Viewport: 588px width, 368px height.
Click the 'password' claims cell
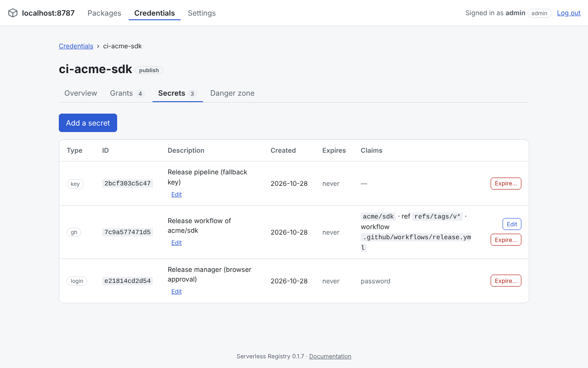[x=375, y=281]
